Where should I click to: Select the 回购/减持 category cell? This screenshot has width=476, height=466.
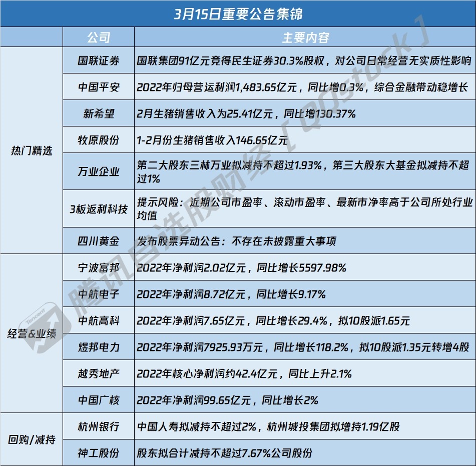pyautogui.click(x=32, y=439)
